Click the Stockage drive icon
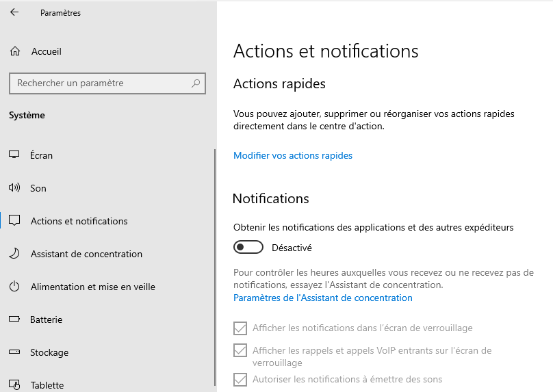Image resolution: width=553 pixels, height=392 pixels. [14, 352]
